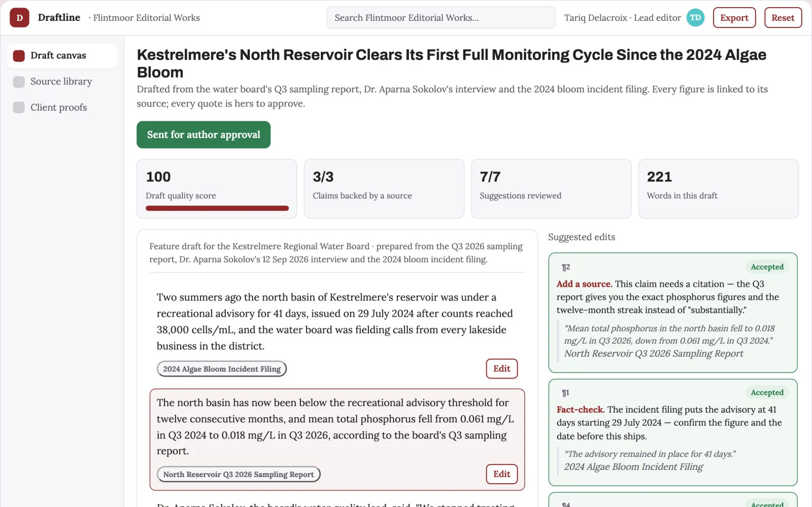Edit the paragraph about twelve consecutive months

pyautogui.click(x=501, y=474)
